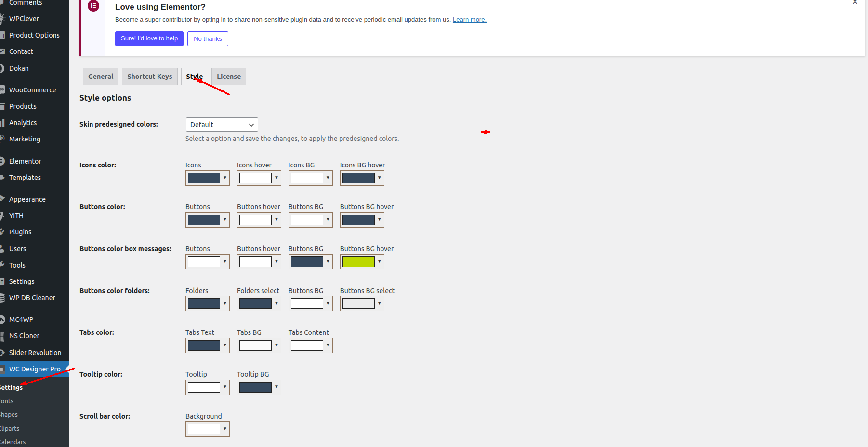Click the green Buttons BG hover swatch
This screenshot has height=447, width=868.
(358, 262)
